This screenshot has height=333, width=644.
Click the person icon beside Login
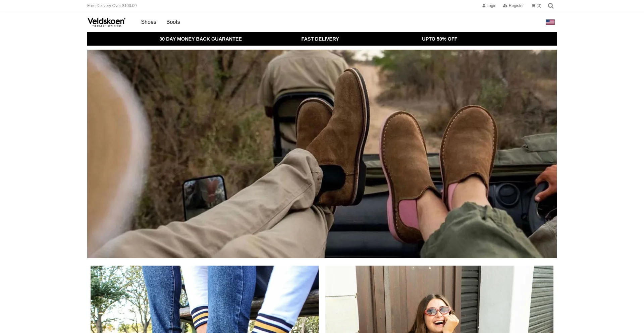coord(484,6)
